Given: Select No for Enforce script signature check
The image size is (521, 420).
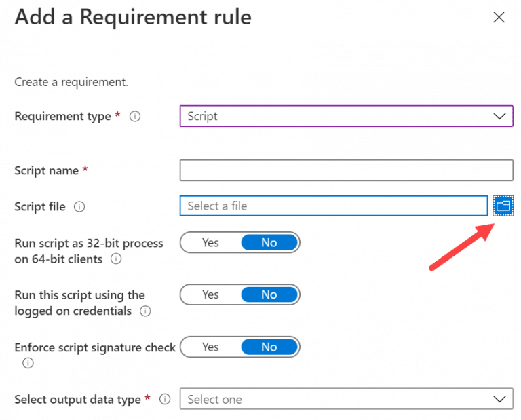Looking at the screenshot, I should tap(269, 347).
